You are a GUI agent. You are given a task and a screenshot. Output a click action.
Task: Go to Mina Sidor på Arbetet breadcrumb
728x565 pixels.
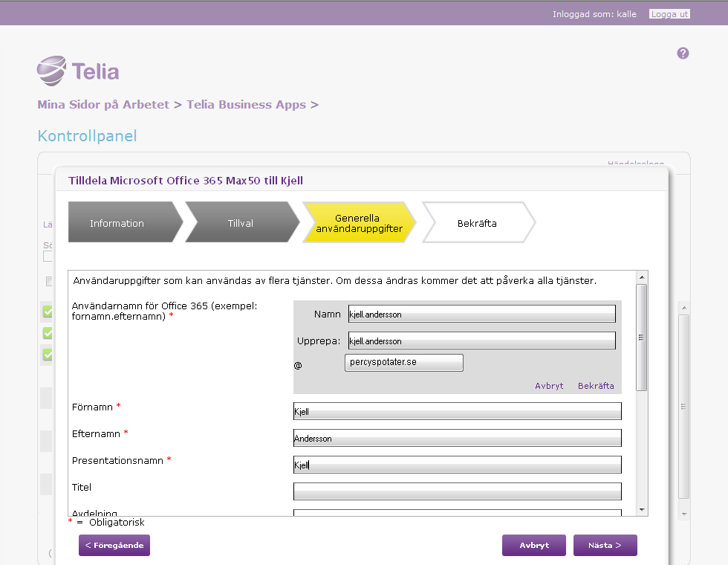tap(103, 105)
